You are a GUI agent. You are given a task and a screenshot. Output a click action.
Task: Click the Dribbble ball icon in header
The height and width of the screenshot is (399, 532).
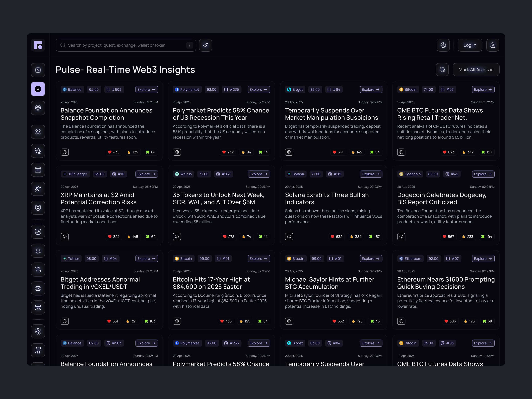coord(443,45)
